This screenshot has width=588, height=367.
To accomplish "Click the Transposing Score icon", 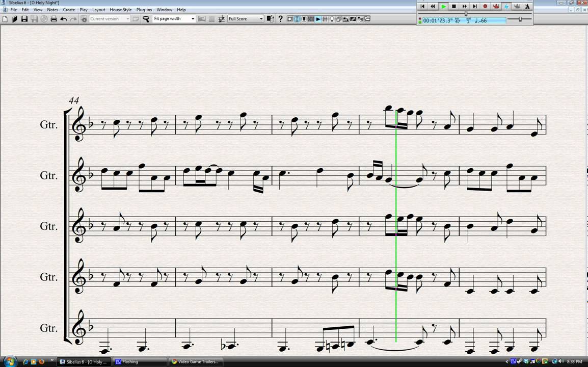I will coord(222,19).
